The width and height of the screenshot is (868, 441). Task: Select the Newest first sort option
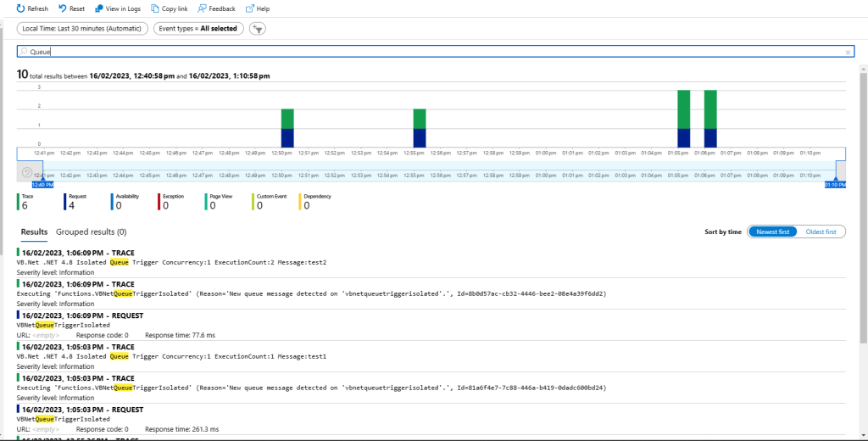772,232
